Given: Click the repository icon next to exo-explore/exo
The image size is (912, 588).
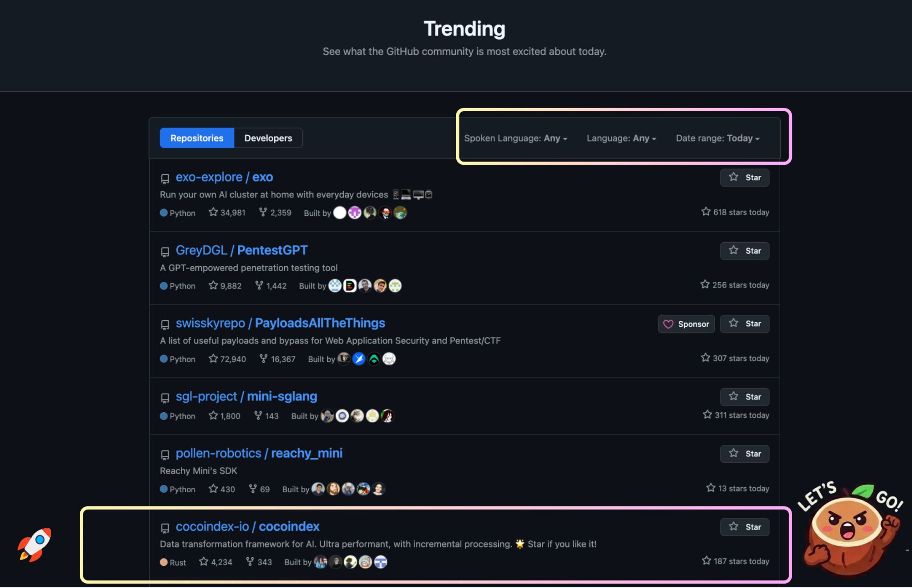Looking at the screenshot, I should (x=165, y=178).
